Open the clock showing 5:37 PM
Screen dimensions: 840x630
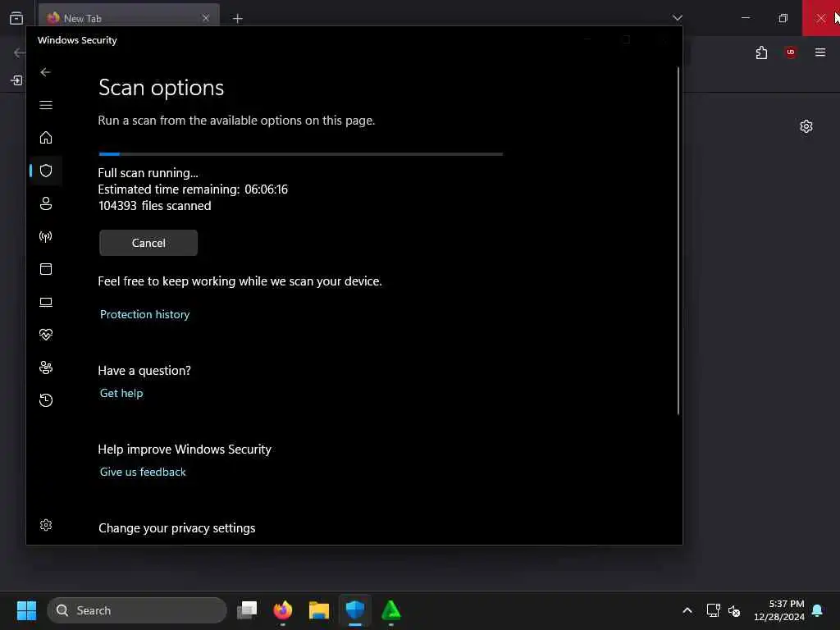coord(779,610)
